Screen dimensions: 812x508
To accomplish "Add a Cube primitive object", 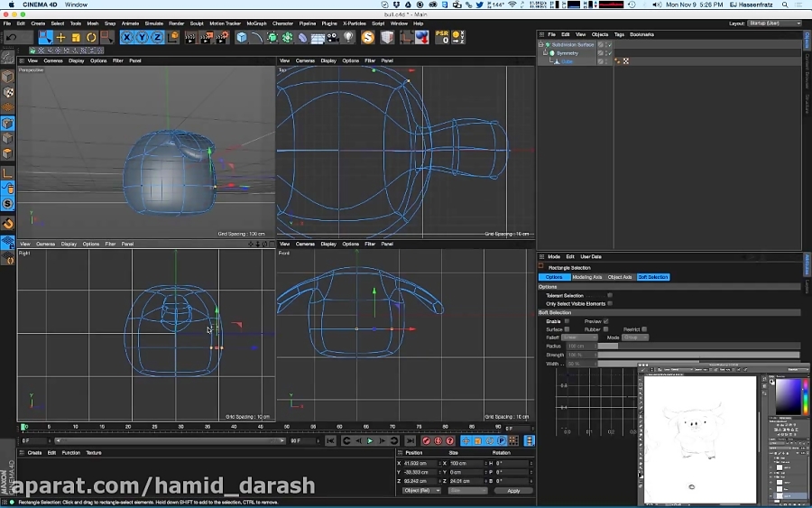I will [x=242, y=37].
